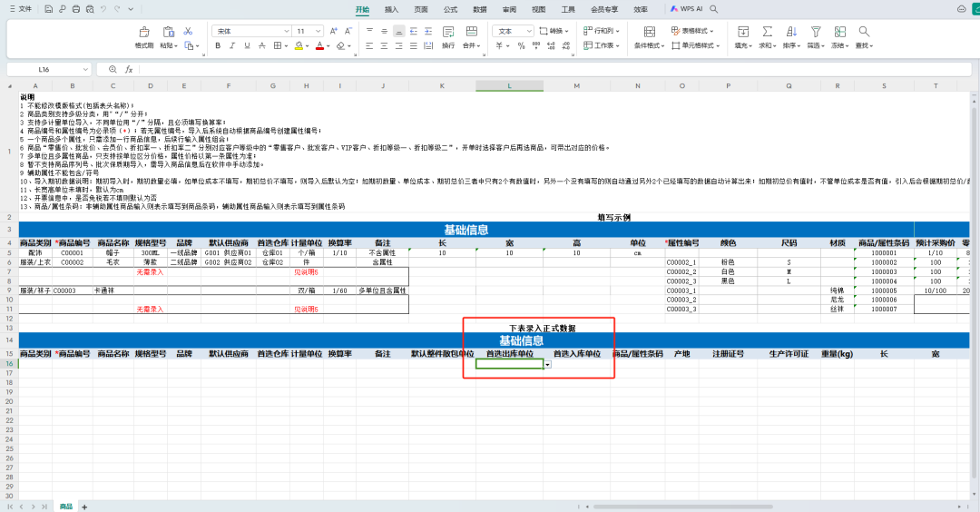Toggle Bold formatting
This screenshot has height=512, width=980.
[218, 45]
